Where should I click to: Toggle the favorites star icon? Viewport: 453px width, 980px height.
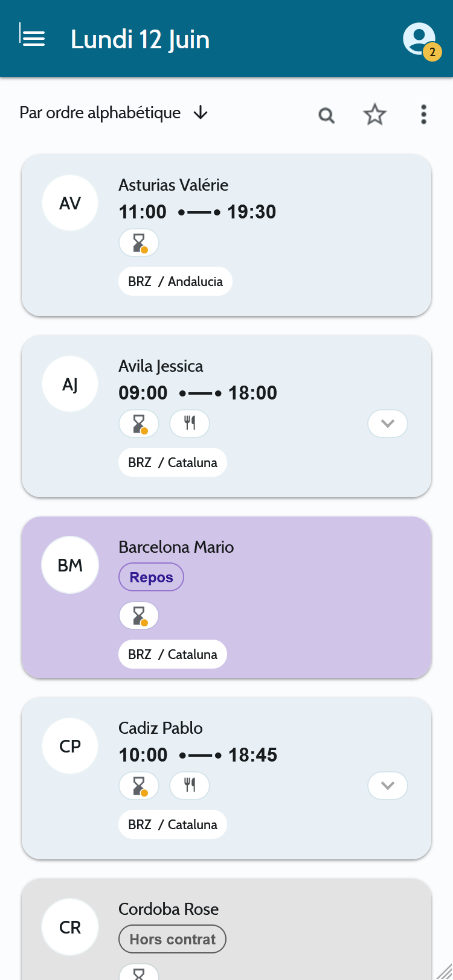click(374, 114)
